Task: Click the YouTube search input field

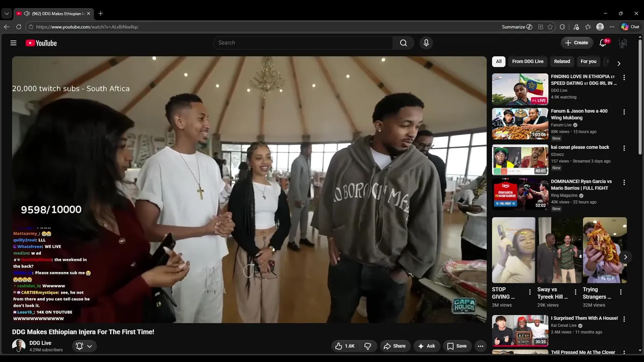Action: click(x=303, y=43)
